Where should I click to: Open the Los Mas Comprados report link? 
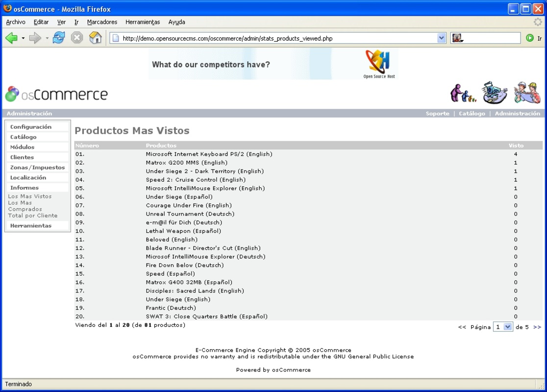point(25,206)
